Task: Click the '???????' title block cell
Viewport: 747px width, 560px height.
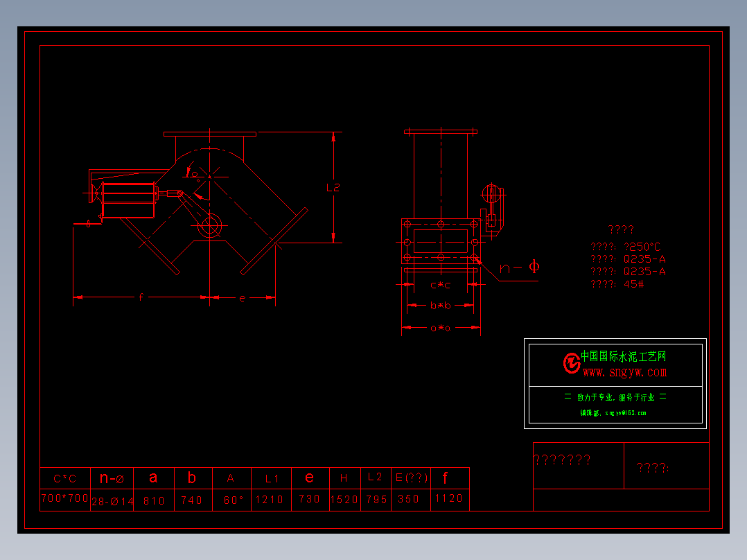Action: tap(562, 460)
